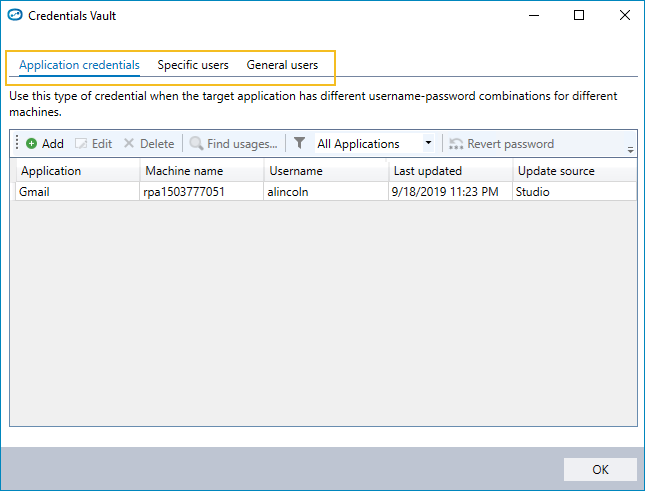
Task: Click the Revert password icon
Action: (456, 144)
